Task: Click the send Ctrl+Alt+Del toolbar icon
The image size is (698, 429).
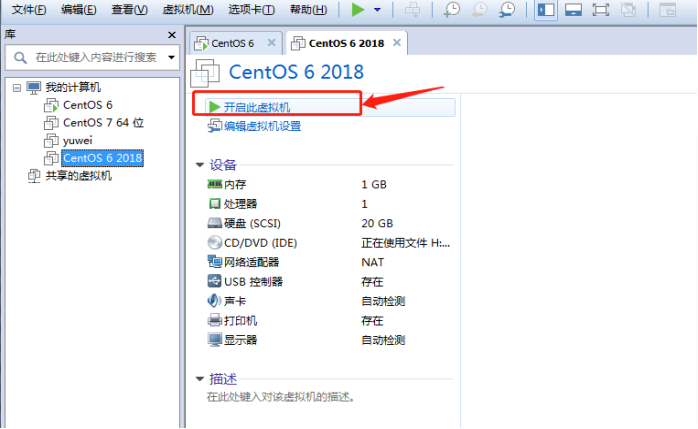Action: click(x=412, y=9)
